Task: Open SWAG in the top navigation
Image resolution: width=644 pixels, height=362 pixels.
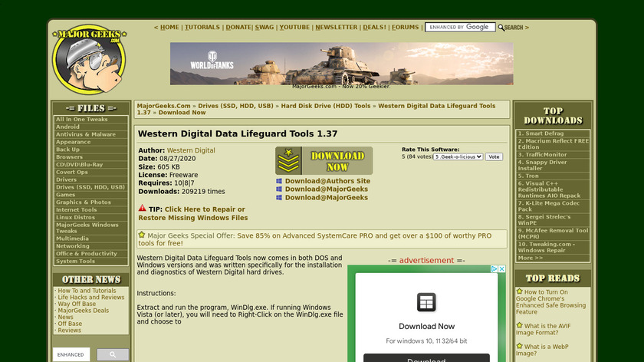Action: coord(264,27)
